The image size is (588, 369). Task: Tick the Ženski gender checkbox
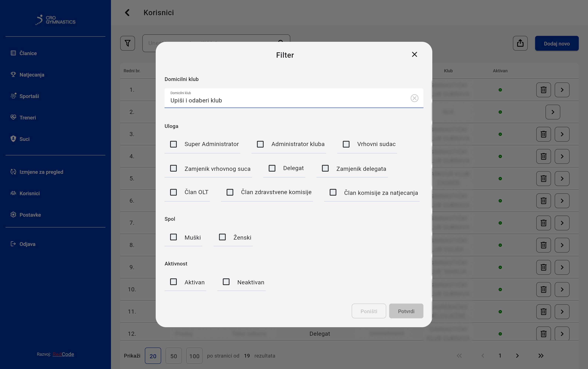point(222,237)
